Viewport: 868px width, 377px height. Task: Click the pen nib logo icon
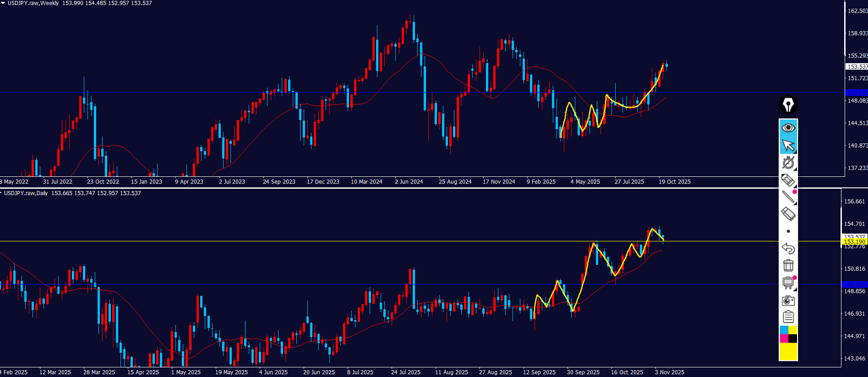[x=788, y=105]
